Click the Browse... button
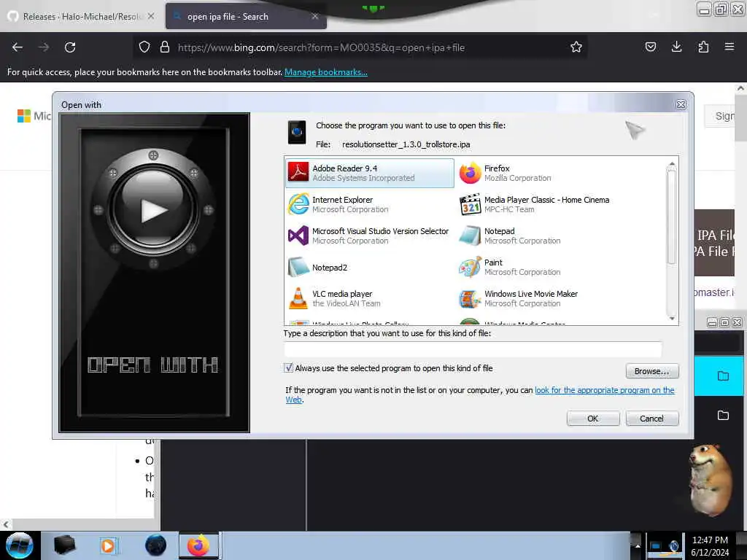The image size is (747, 560). click(x=651, y=371)
